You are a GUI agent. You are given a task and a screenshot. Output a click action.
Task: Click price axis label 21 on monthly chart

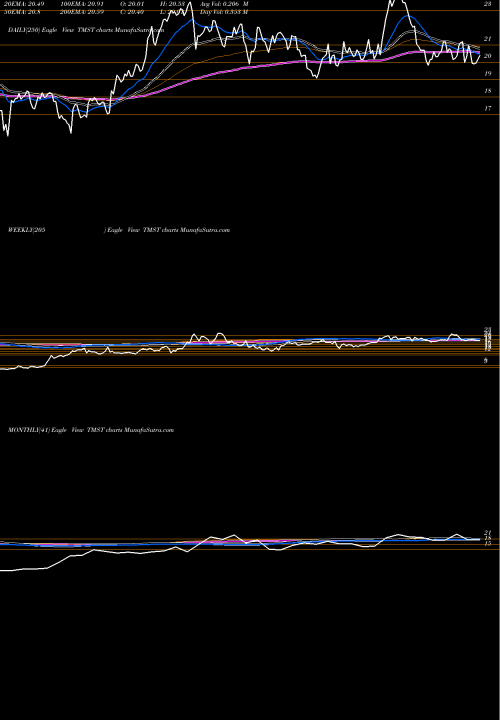[488, 533]
